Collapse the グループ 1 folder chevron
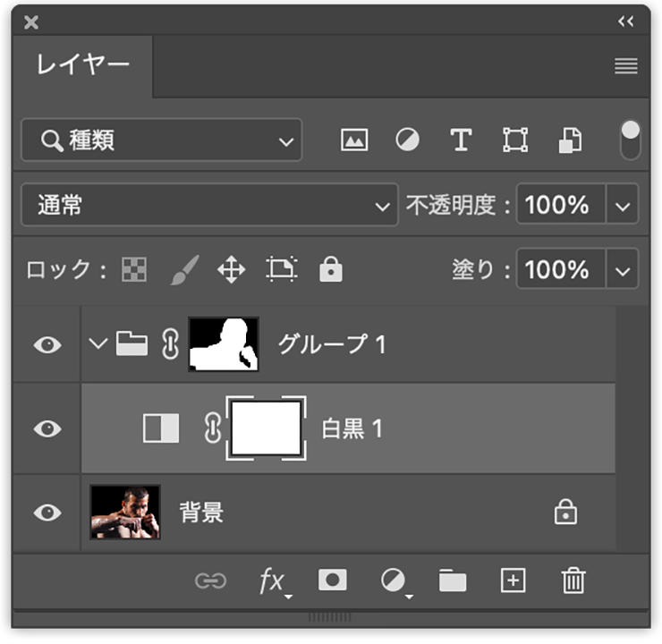Screen dimensions: 662x644 [98, 344]
